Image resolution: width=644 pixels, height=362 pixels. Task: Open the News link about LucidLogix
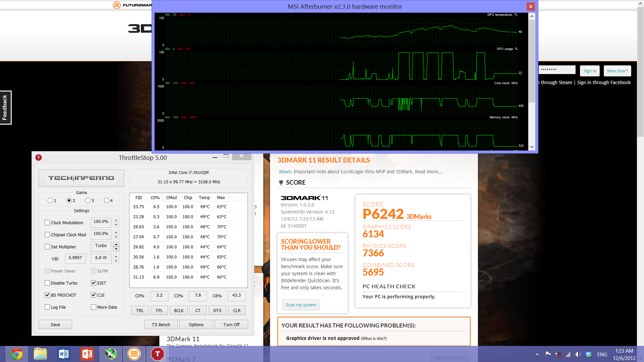[285, 172]
